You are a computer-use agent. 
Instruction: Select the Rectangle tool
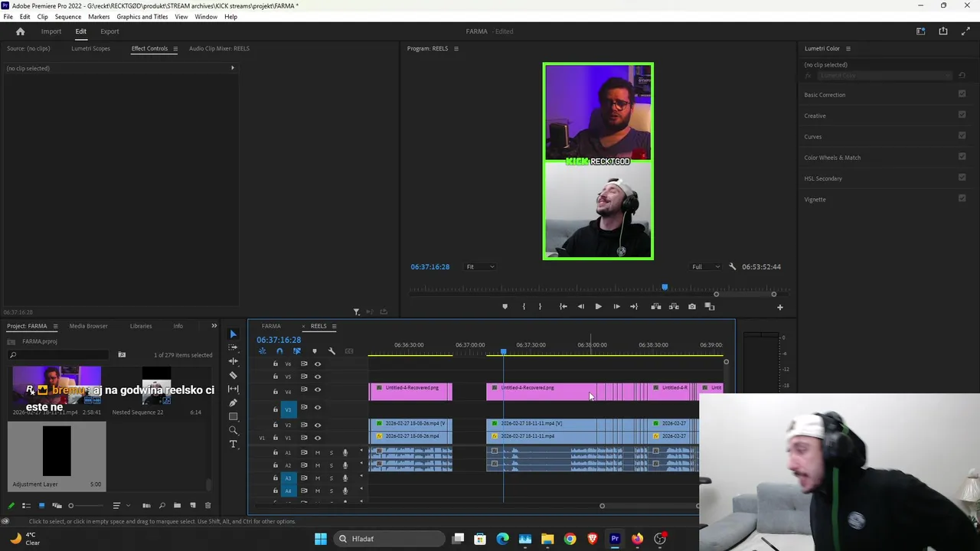tap(234, 416)
